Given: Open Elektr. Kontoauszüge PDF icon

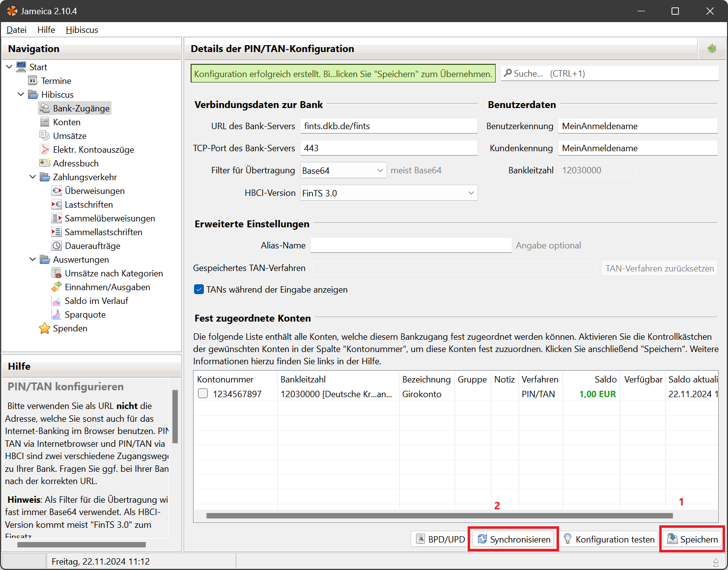Looking at the screenshot, I should click(x=45, y=149).
